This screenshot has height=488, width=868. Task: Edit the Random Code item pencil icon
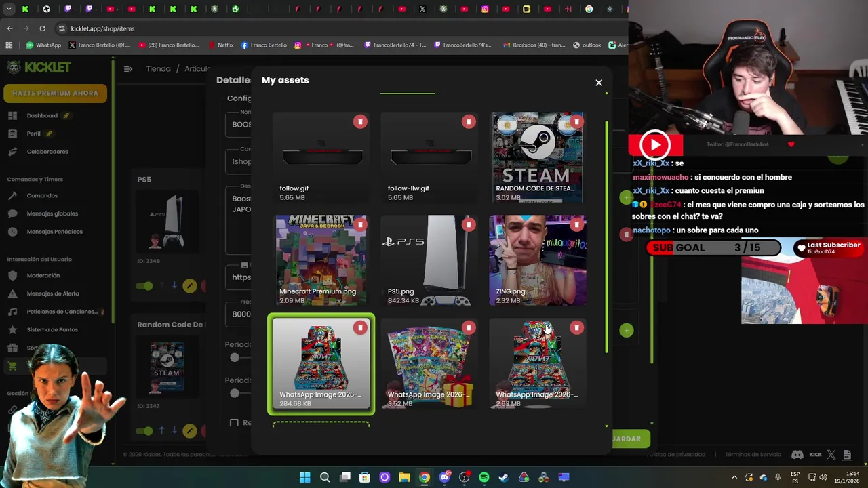tap(190, 430)
